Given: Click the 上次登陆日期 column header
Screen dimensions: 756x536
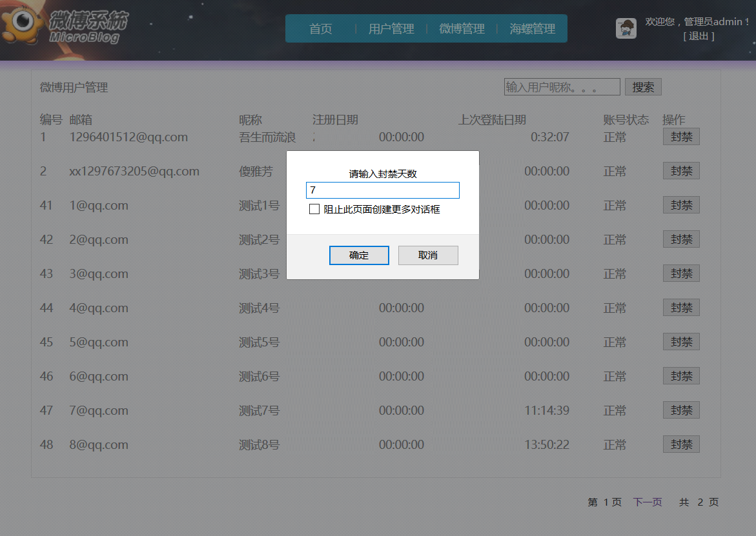Looking at the screenshot, I should [x=492, y=120].
